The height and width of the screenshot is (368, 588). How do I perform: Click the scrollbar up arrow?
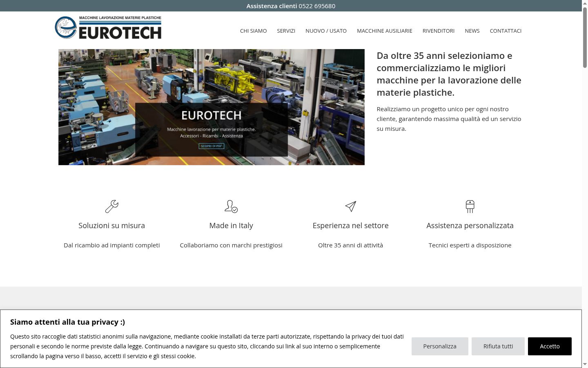[585, 3]
